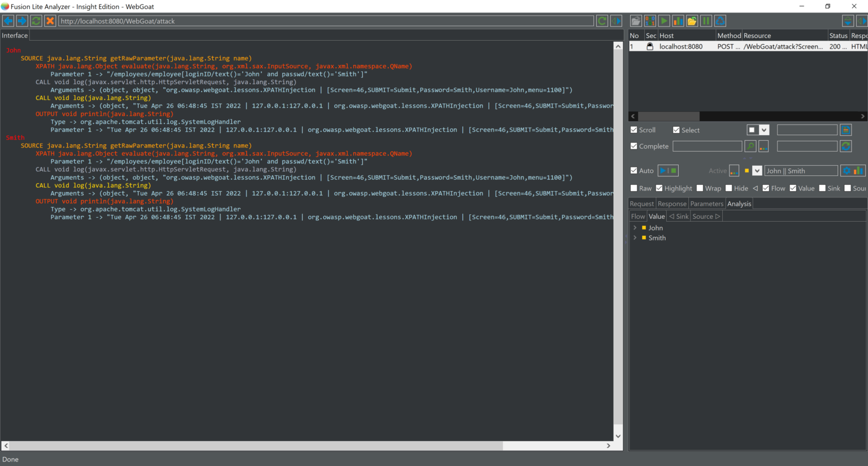
Task: Click the yellow open folder toolbar icon
Action: pos(692,21)
